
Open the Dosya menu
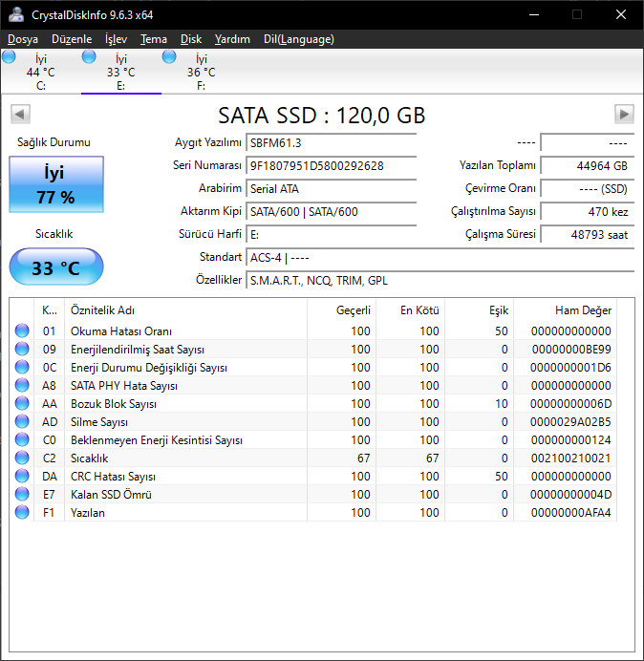tap(23, 39)
